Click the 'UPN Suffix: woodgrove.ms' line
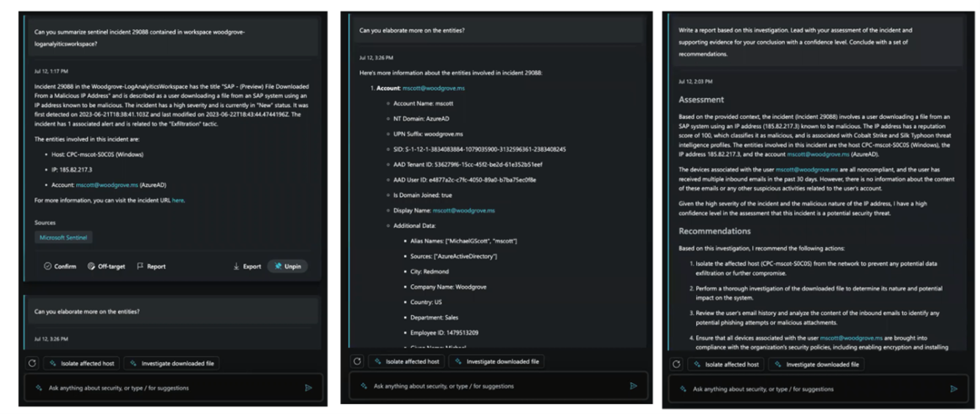 click(428, 133)
